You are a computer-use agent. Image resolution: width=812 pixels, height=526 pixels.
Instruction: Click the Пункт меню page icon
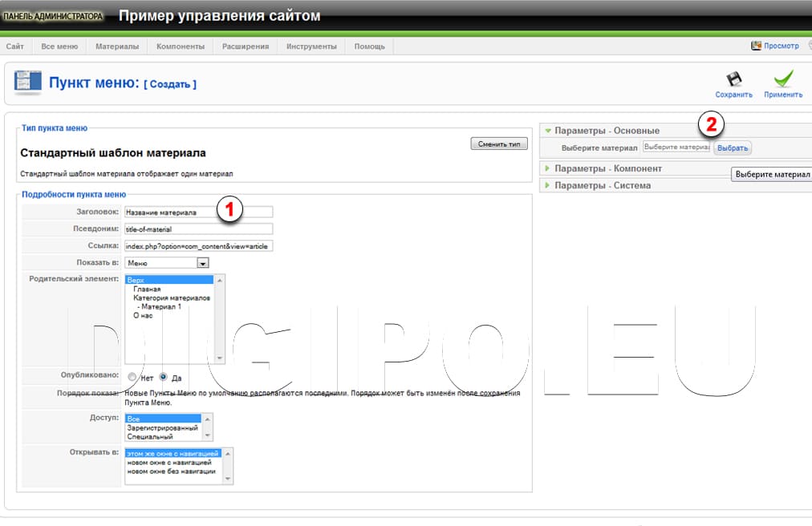(29, 83)
